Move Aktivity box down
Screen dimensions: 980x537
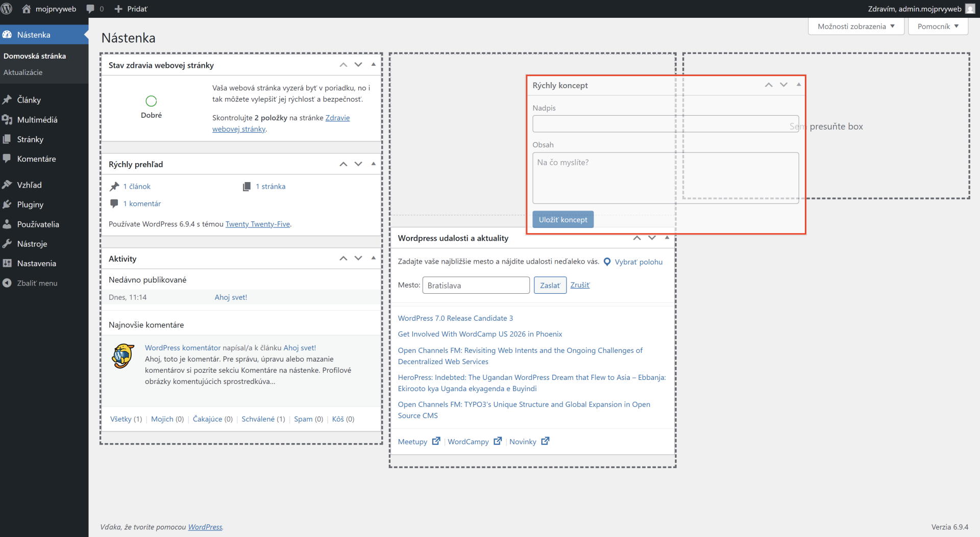(358, 259)
